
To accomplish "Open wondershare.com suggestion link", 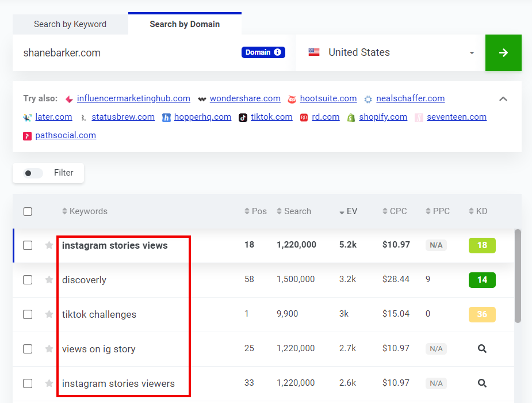I will pos(245,98).
